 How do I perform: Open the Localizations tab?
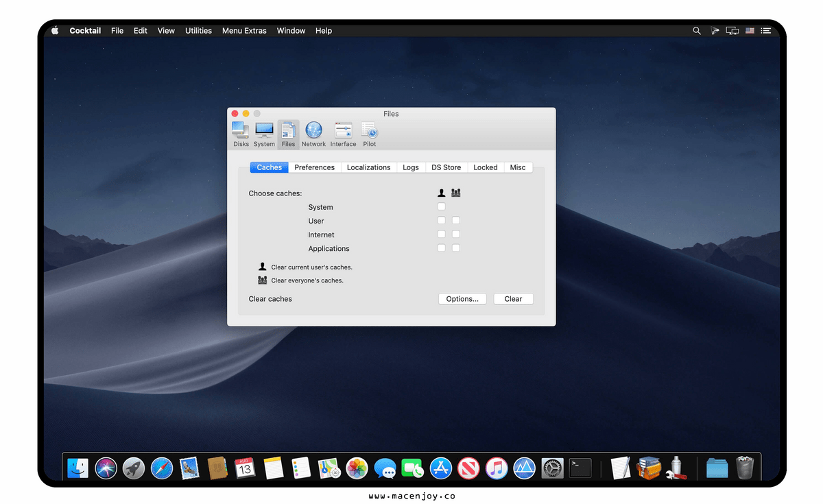(x=368, y=167)
